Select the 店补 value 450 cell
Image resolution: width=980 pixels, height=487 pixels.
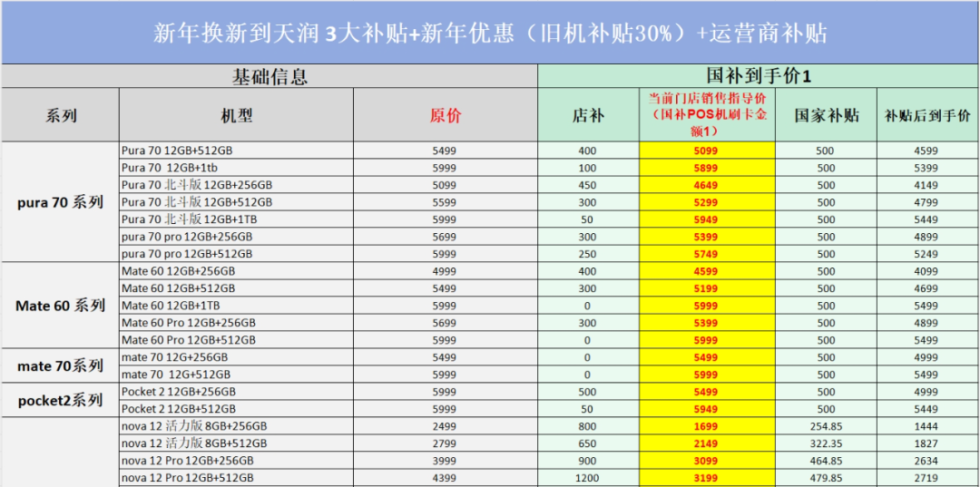coord(588,185)
